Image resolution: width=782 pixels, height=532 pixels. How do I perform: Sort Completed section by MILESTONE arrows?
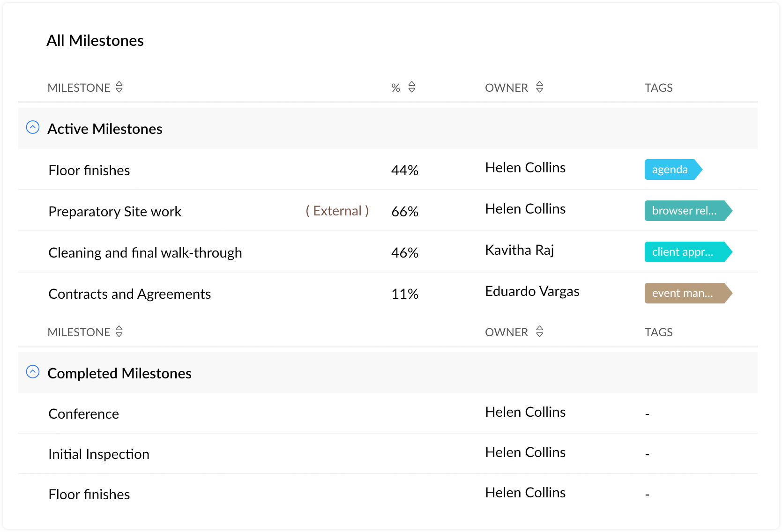click(119, 332)
